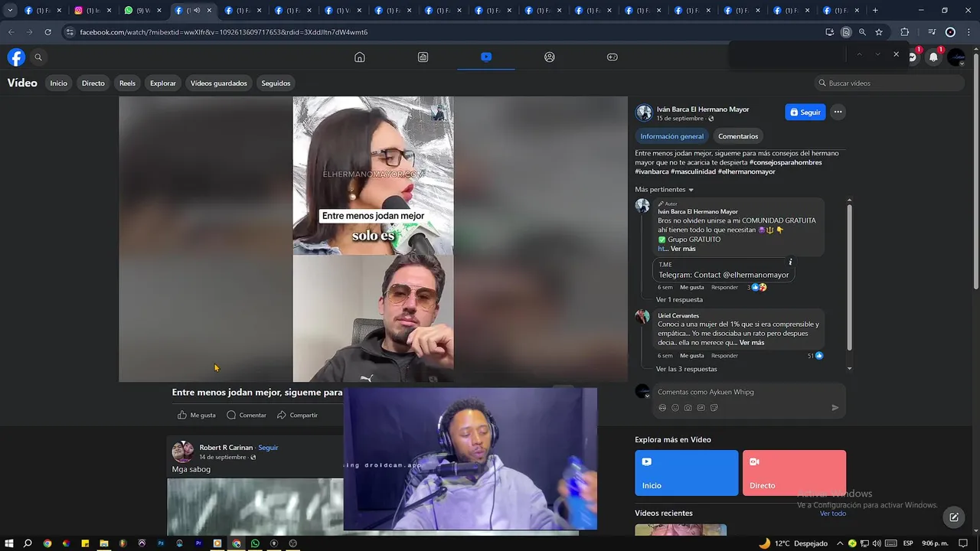This screenshot has width=980, height=551.
Task: Click the Chrome extensions puzzle icon
Action: click(904, 32)
